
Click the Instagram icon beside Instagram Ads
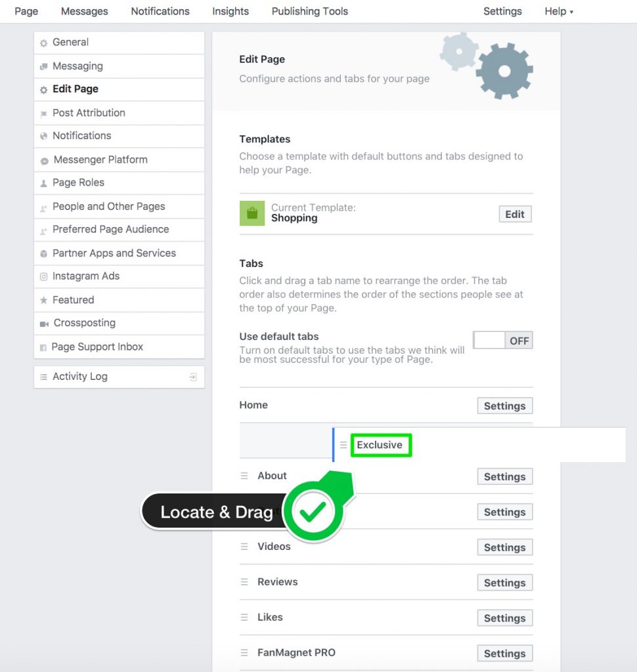(43, 276)
